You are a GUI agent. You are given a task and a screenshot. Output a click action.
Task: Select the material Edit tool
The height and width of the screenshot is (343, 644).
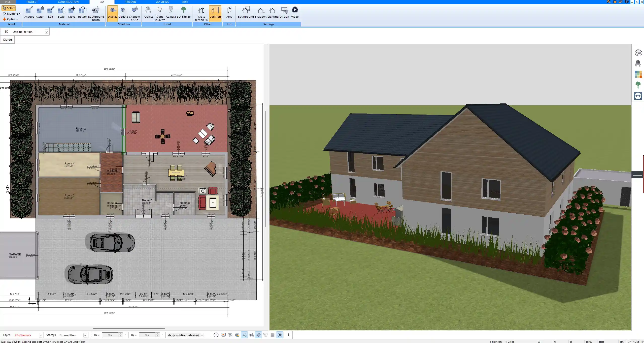(x=51, y=12)
